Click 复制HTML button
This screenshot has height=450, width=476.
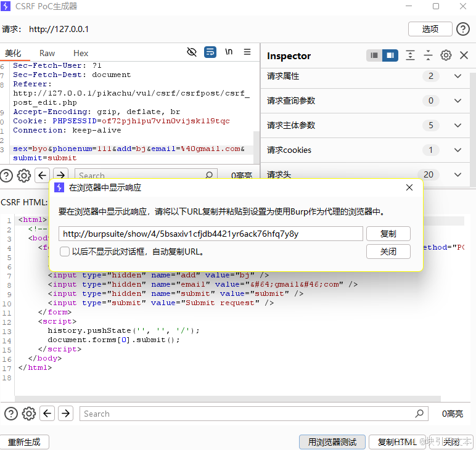click(x=397, y=442)
